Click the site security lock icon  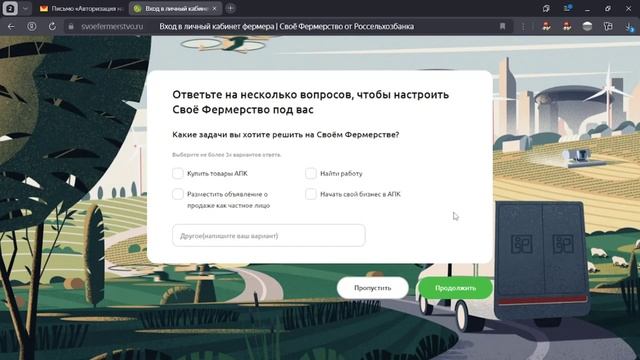point(71,27)
